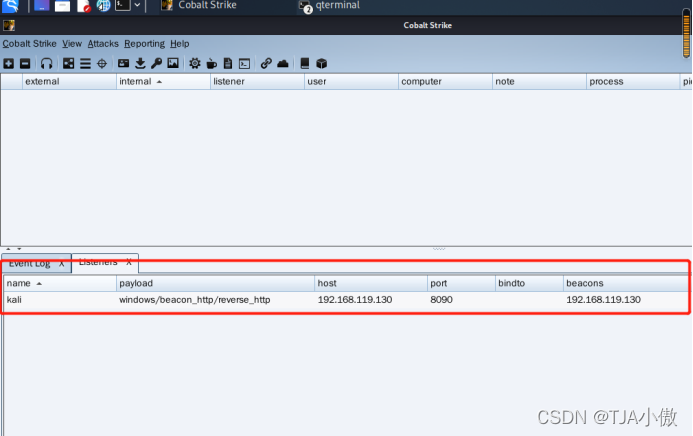Image resolution: width=693 pixels, height=436 pixels.
Task: Sort listeners by port column header
Action: 461,283
